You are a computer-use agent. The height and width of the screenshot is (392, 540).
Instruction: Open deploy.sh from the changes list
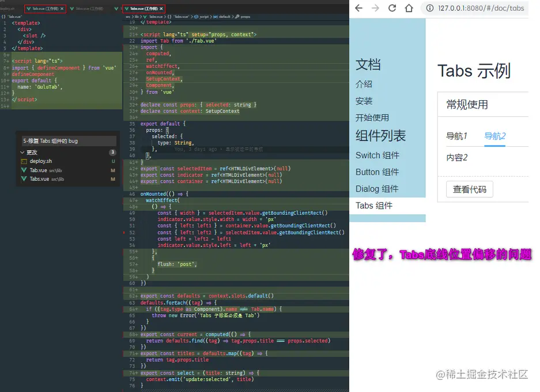click(41, 161)
